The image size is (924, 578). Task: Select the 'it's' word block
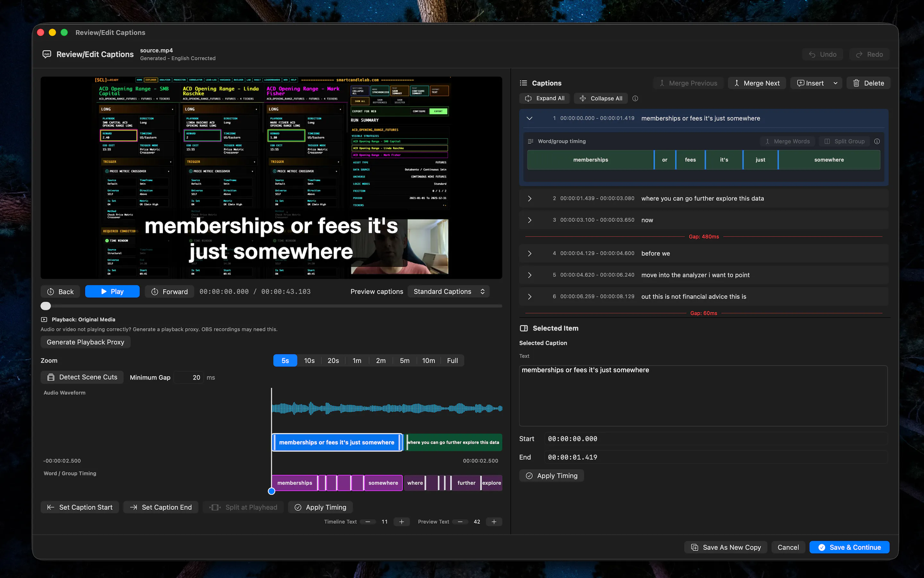724,160
